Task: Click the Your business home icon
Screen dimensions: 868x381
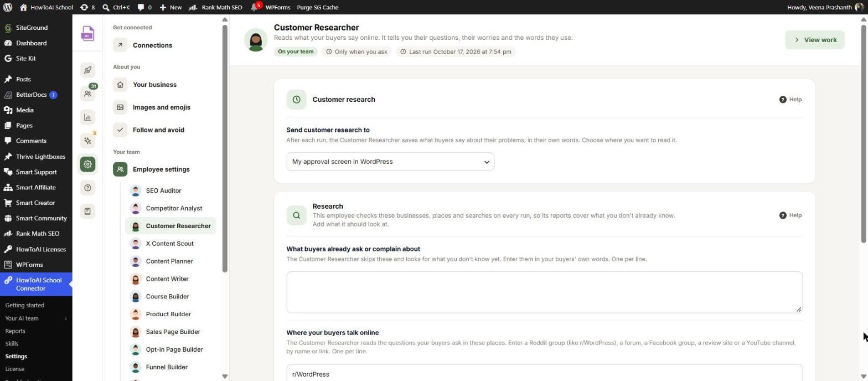Action: (x=120, y=84)
